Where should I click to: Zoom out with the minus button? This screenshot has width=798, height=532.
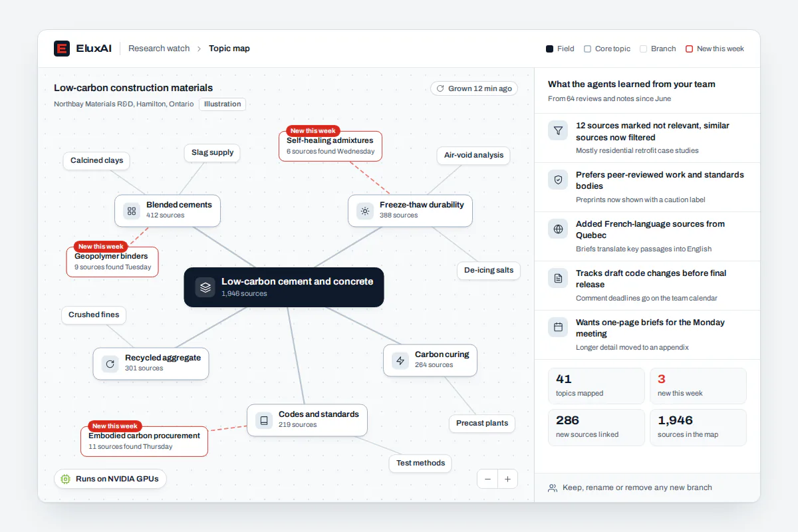click(x=487, y=479)
